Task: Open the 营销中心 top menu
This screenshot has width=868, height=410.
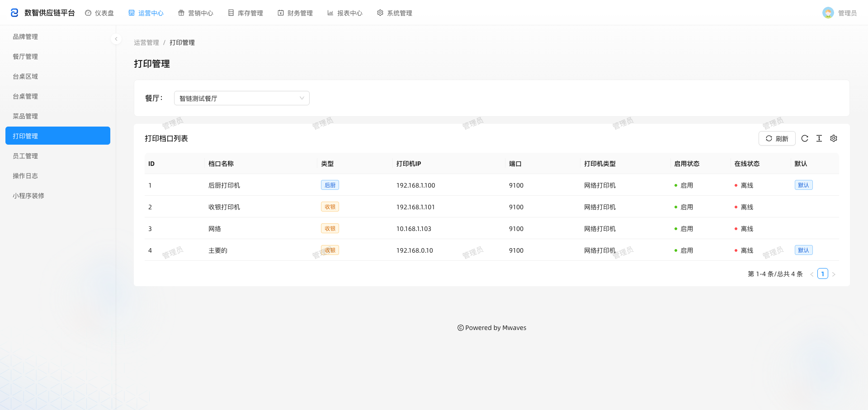Action: [x=196, y=13]
